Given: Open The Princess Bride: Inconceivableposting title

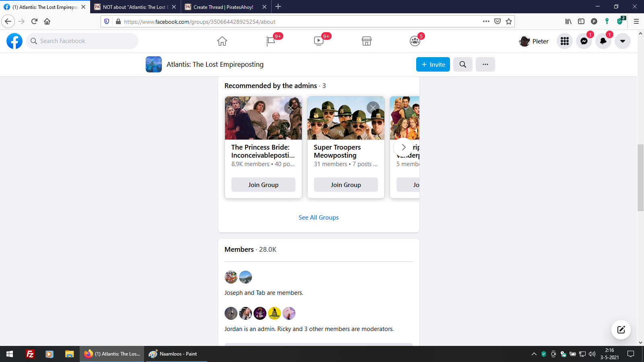Looking at the screenshot, I should click(263, 151).
